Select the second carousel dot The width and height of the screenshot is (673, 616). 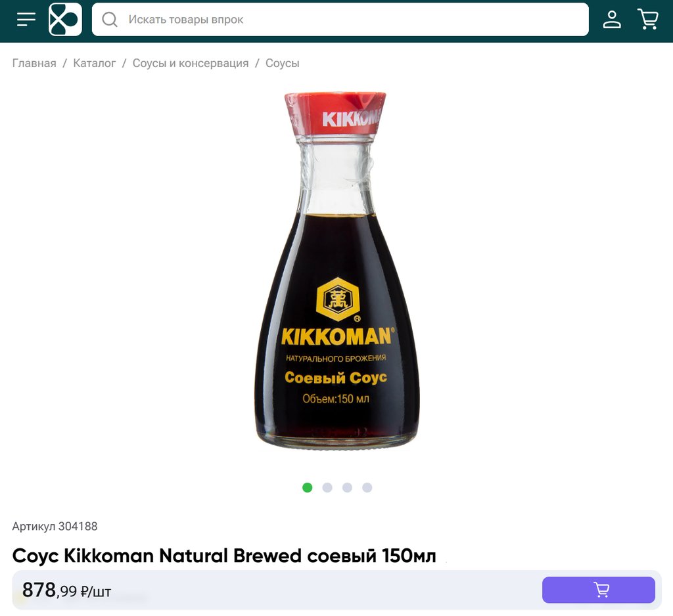pyautogui.click(x=327, y=488)
